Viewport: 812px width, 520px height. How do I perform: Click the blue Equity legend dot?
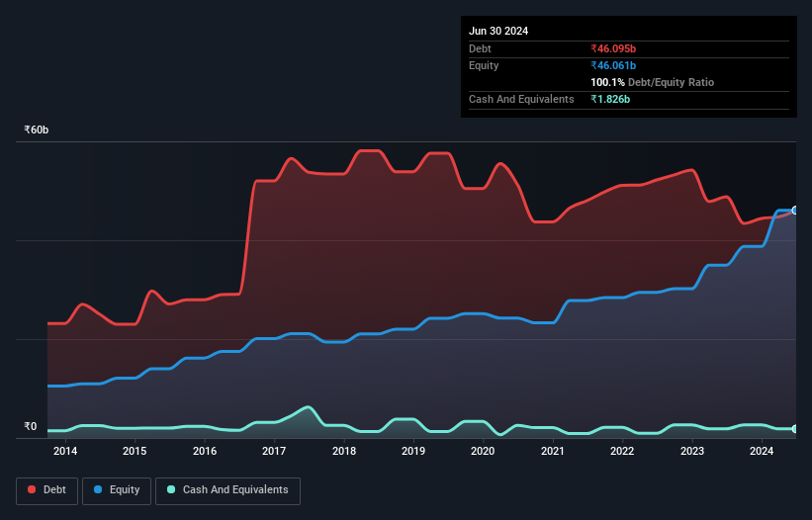(98, 489)
